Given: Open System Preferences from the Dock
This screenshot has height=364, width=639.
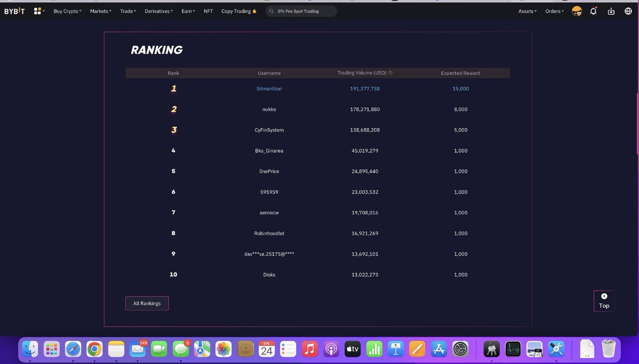Looking at the screenshot, I should tap(460, 350).
